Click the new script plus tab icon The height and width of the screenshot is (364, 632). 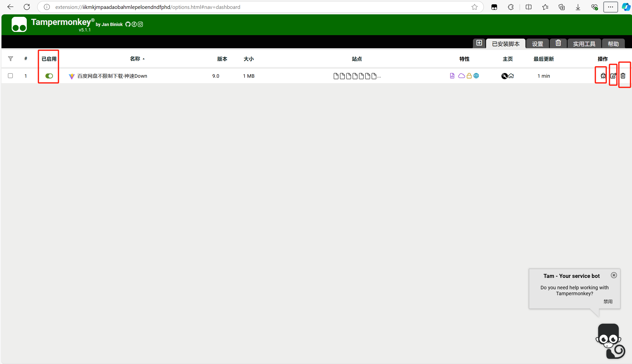coord(479,43)
